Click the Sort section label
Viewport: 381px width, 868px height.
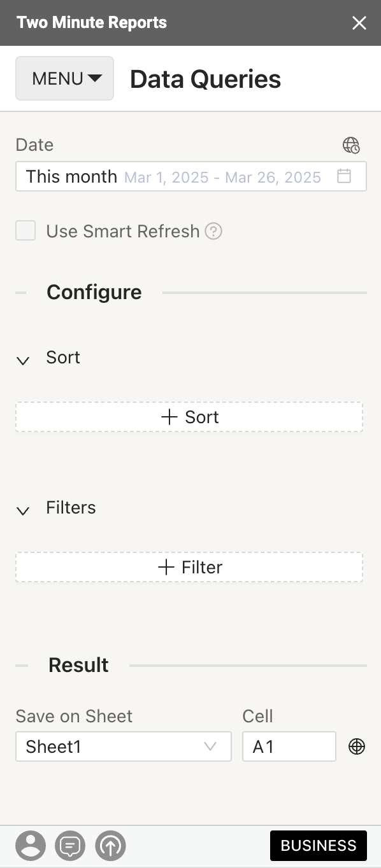[63, 357]
